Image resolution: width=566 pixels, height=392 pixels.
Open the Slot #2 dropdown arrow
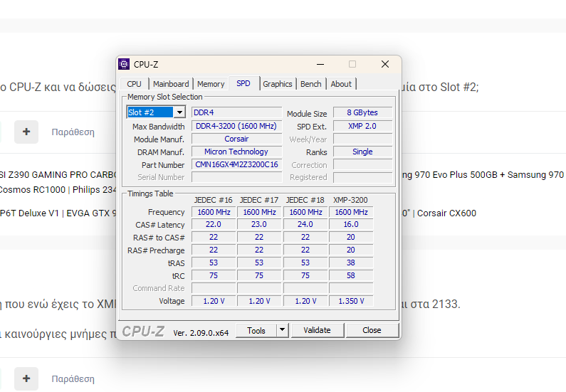pos(179,112)
